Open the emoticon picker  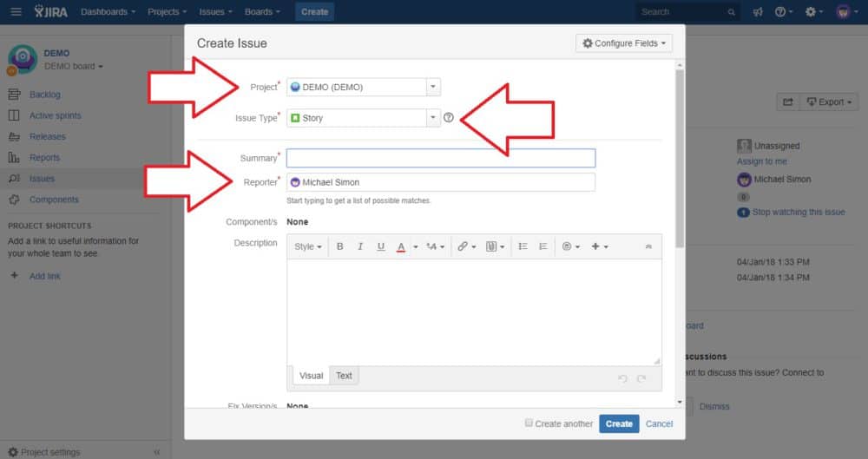(571, 246)
